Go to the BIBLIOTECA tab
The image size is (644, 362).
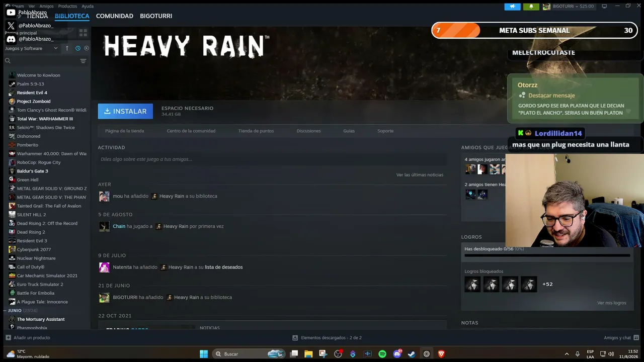coord(72,16)
